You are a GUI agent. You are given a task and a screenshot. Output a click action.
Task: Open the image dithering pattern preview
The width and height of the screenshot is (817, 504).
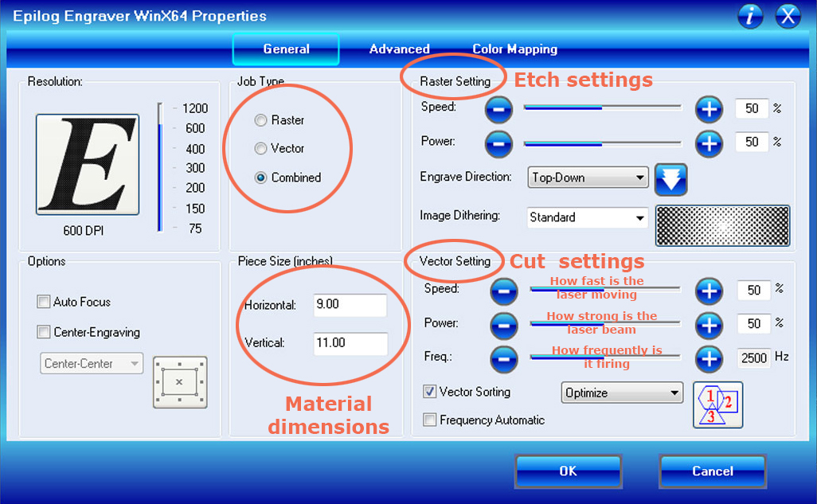coord(722,225)
